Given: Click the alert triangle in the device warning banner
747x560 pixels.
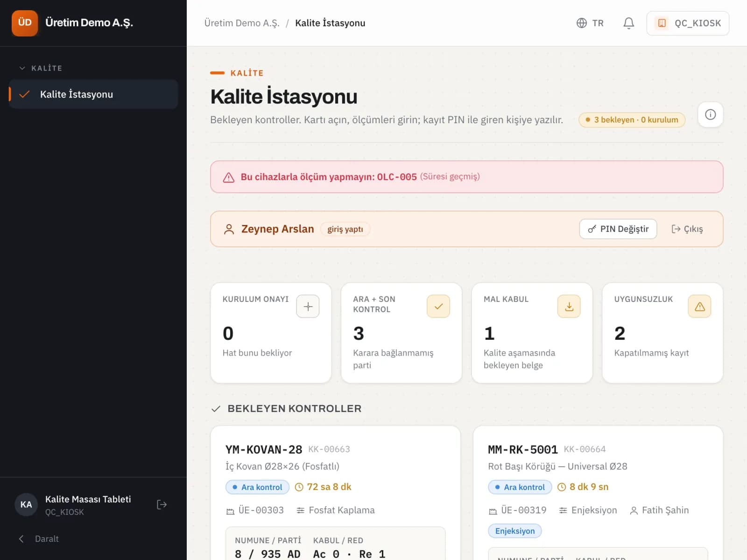Looking at the screenshot, I should [x=228, y=177].
